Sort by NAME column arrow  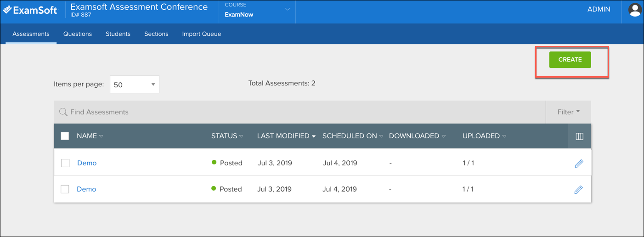[x=101, y=136]
